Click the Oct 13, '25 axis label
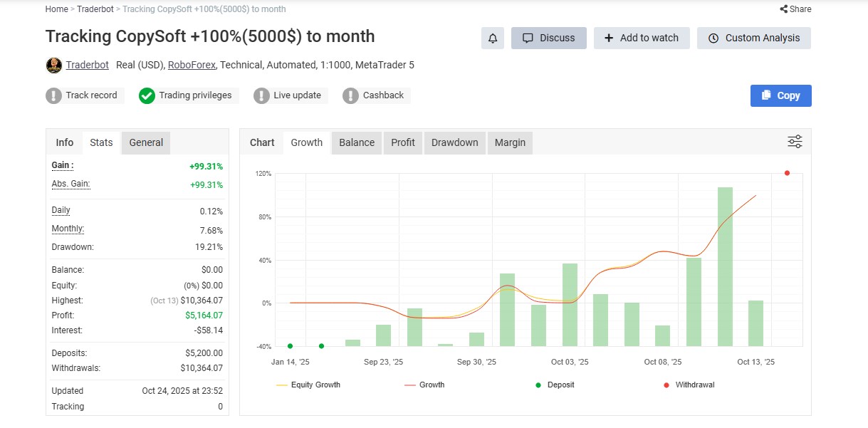 coord(755,362)
